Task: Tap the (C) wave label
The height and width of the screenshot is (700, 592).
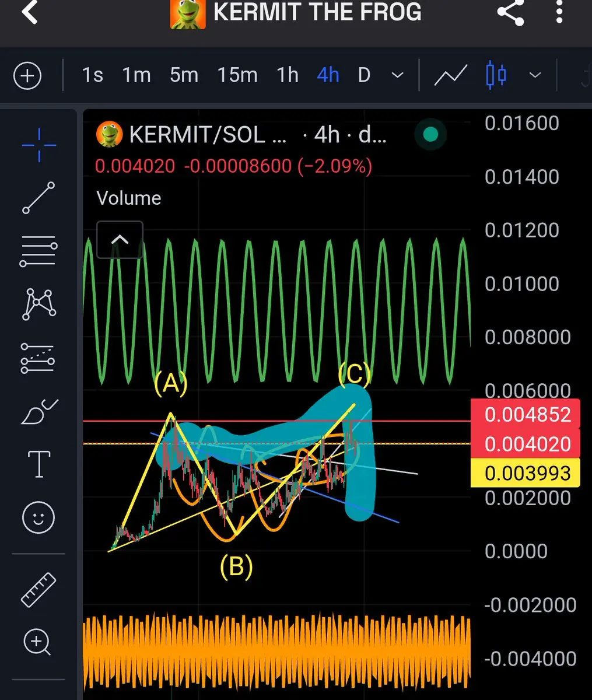Action: [355, 374]
